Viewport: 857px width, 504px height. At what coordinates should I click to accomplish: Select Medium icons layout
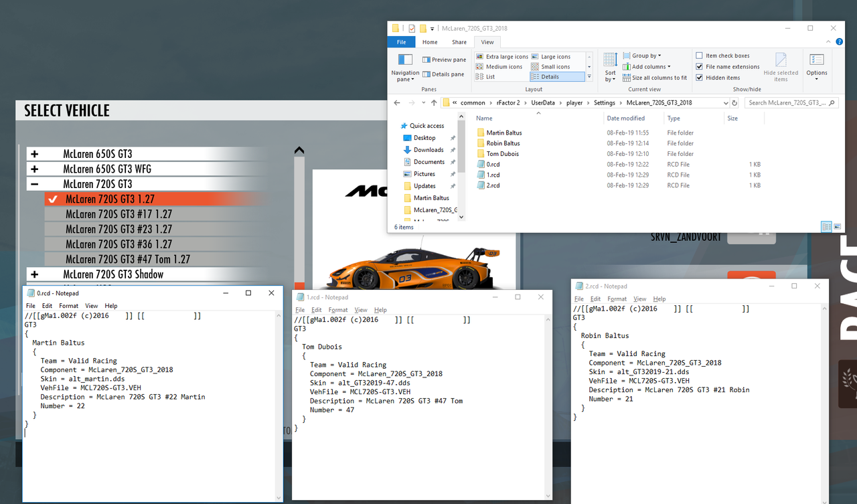(x=499, y=67)
